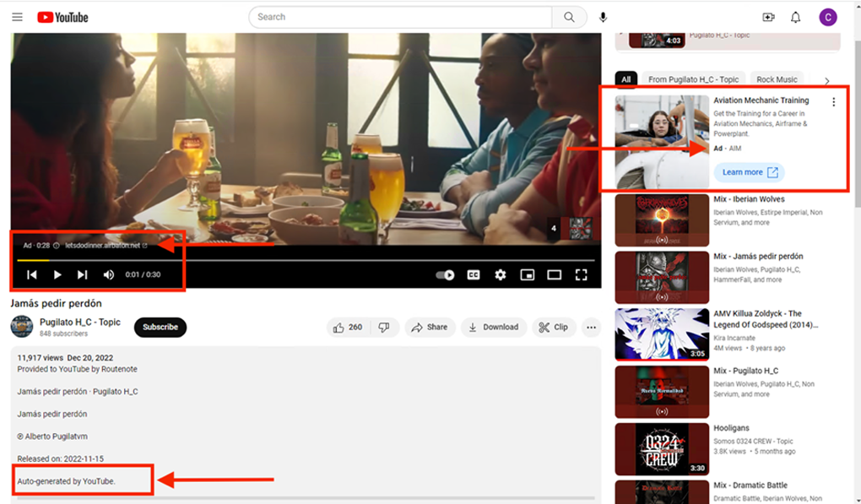Switch to miniplayer mode

[x=527, y=274]
